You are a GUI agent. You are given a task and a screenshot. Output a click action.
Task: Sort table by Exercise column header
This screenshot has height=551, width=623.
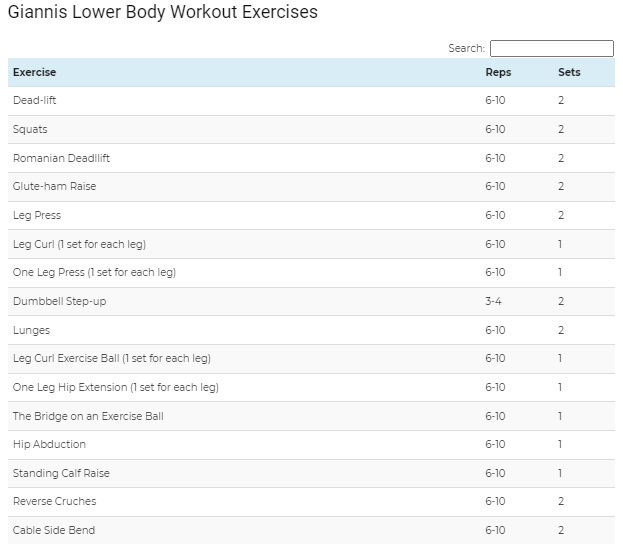(35, 72)
